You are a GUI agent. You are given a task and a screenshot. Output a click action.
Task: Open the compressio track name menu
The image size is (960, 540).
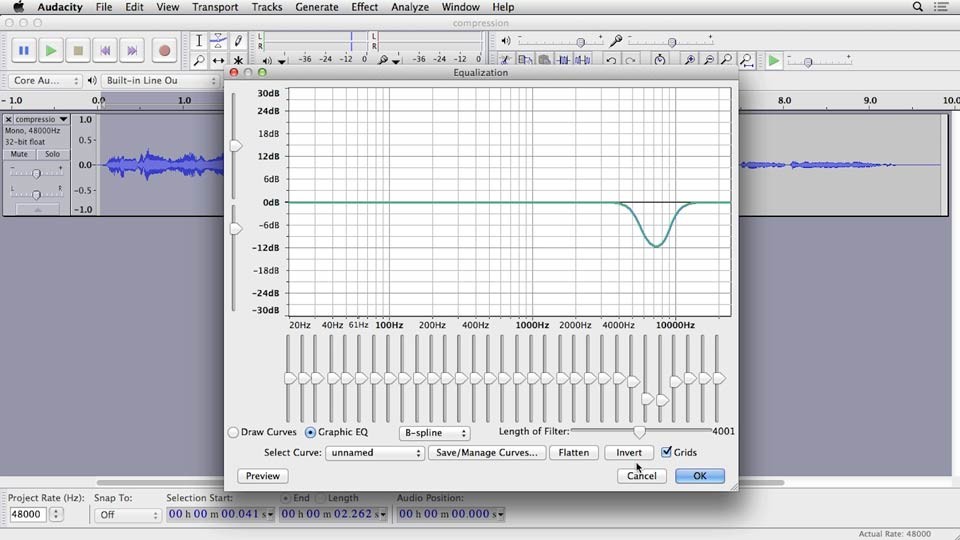41,119
